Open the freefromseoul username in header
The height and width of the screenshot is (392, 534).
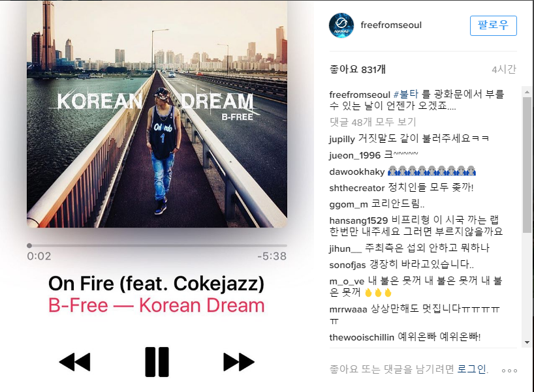391,25
